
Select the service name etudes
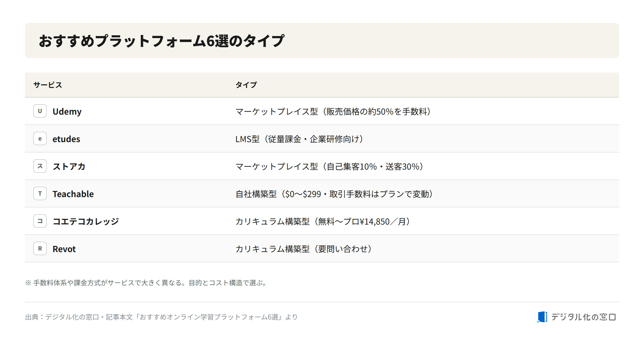click(66, 139)
